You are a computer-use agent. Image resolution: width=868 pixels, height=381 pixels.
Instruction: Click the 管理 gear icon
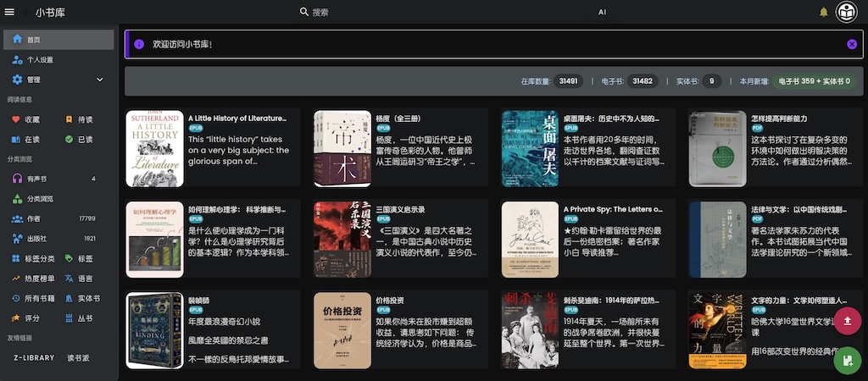pos(18,80)
